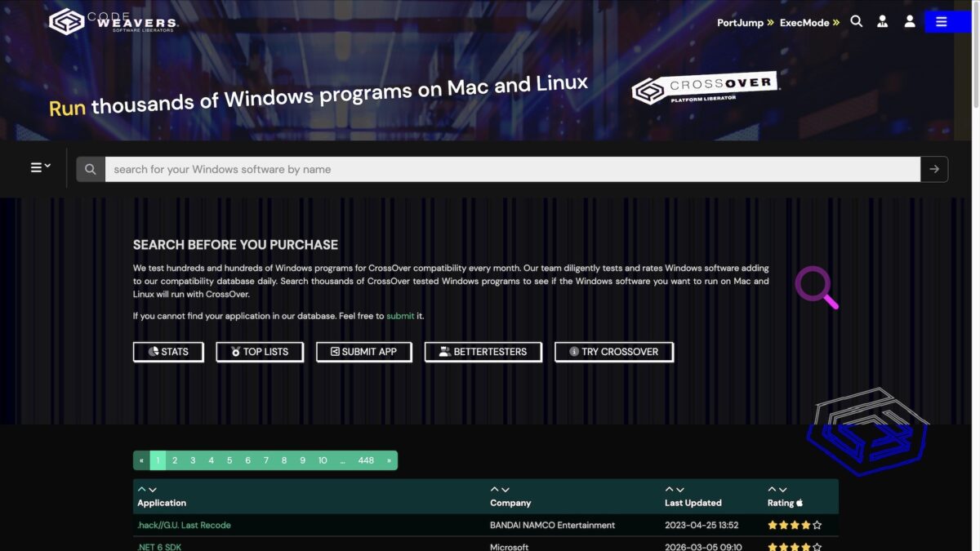Go to page 2 in pagination
Viewport: 980px width, 551px height.
pos(175,460)
